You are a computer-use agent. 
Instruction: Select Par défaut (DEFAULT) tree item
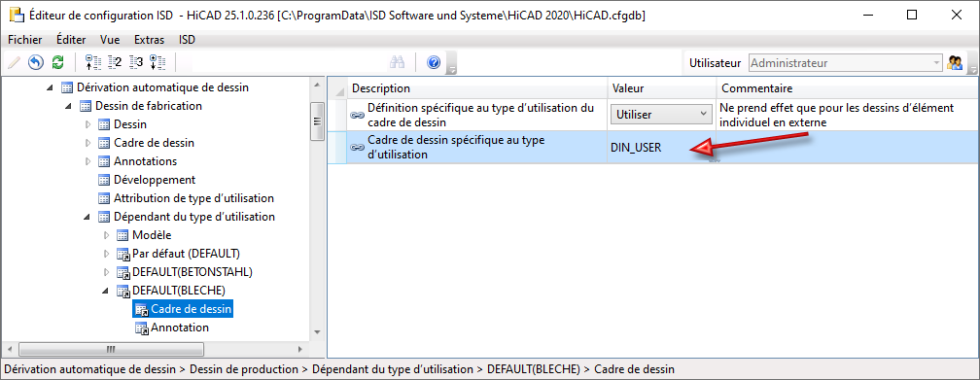click(x=187, y=254)
